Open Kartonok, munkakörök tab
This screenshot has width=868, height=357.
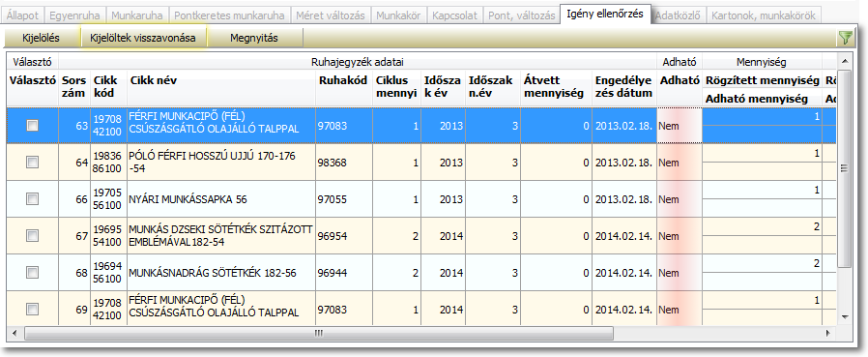(764, 15)
